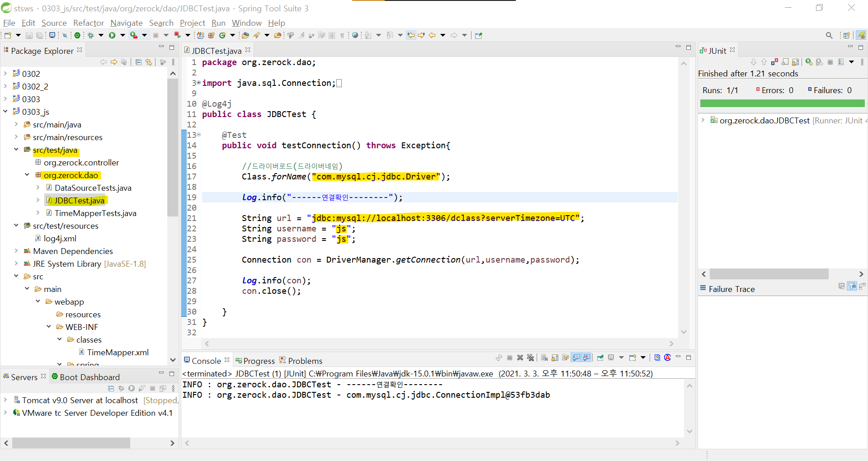Select the Debug toolbar icon
The image size is (868, 461).
click(x=92, y=35)
